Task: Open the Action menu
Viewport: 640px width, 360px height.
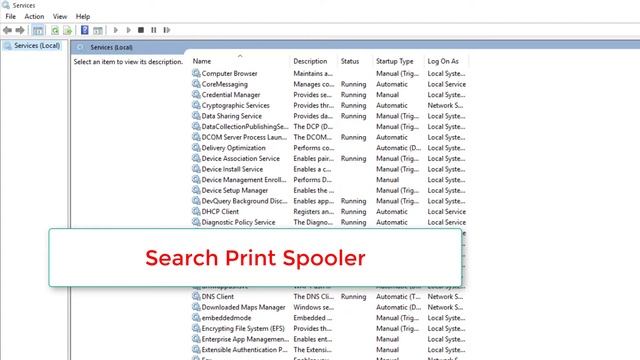Action: point(34,16)
